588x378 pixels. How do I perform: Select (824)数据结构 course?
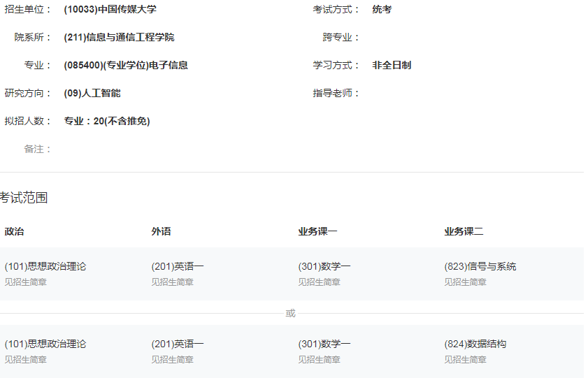(x=475, y=344)
